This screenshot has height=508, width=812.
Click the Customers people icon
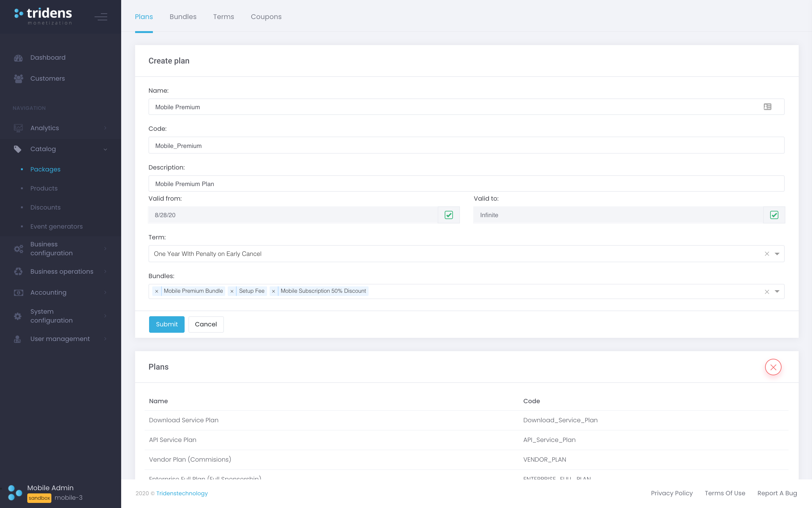(18, 79)
